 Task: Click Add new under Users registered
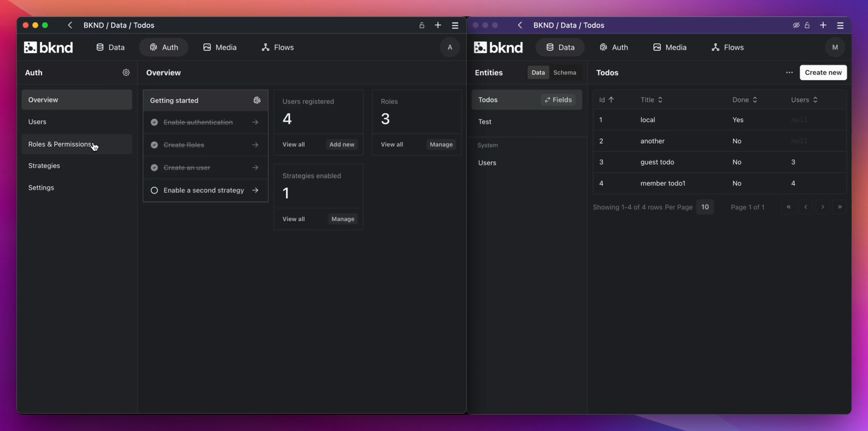click(342, 145)
